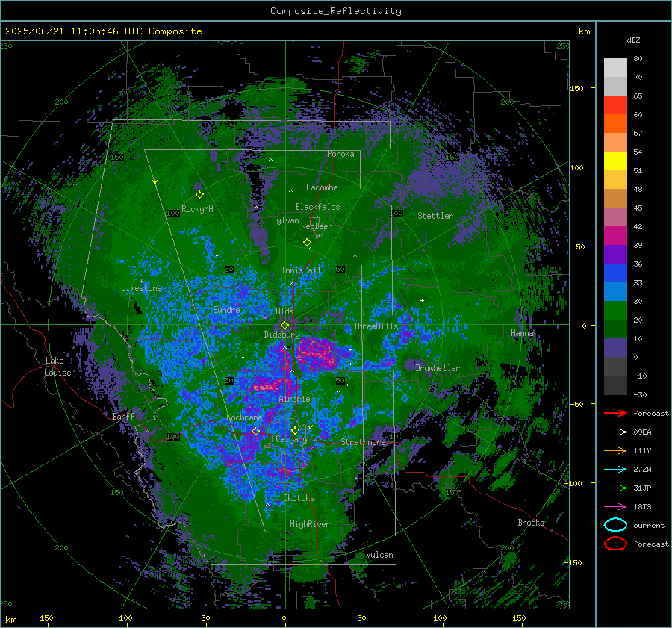Click the Ponoka city label

[340, 154]
